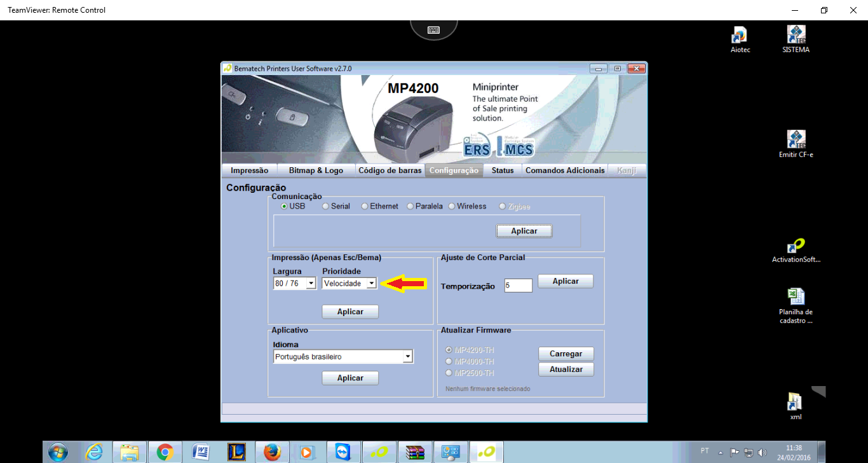Click the PT language indicator
The image size is (868, 463).
click(705, 450)
